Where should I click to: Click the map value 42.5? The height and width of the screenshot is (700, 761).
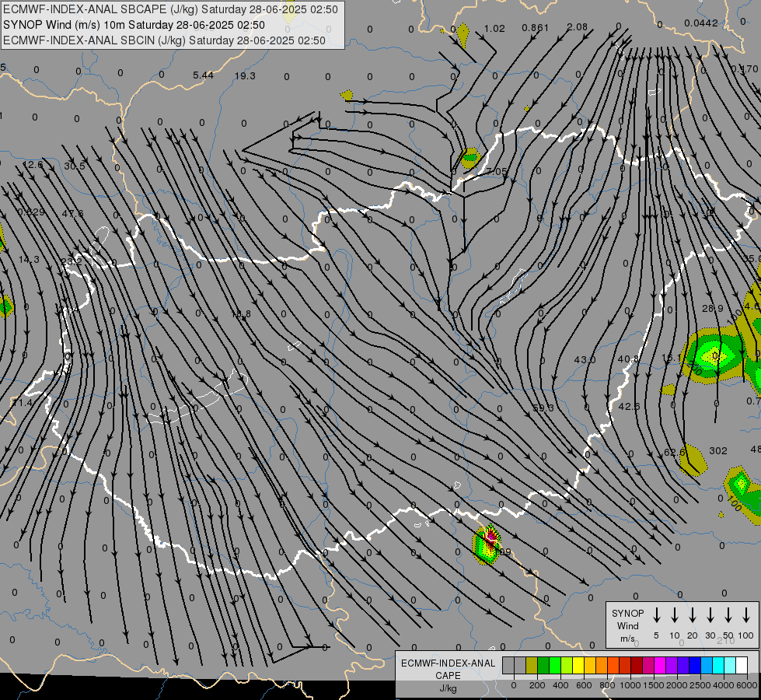click(629, 406)
